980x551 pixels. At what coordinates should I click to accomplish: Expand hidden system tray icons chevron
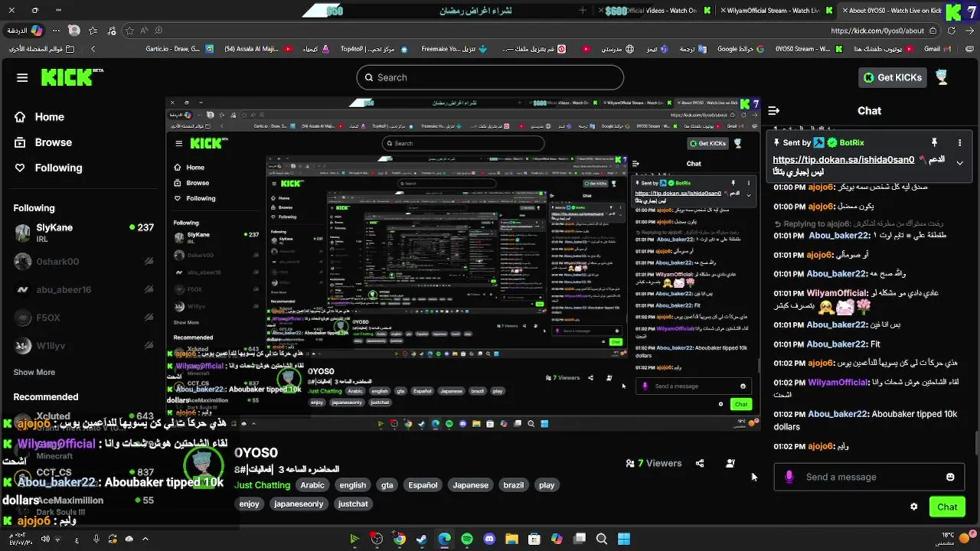[x=145, y=539]
